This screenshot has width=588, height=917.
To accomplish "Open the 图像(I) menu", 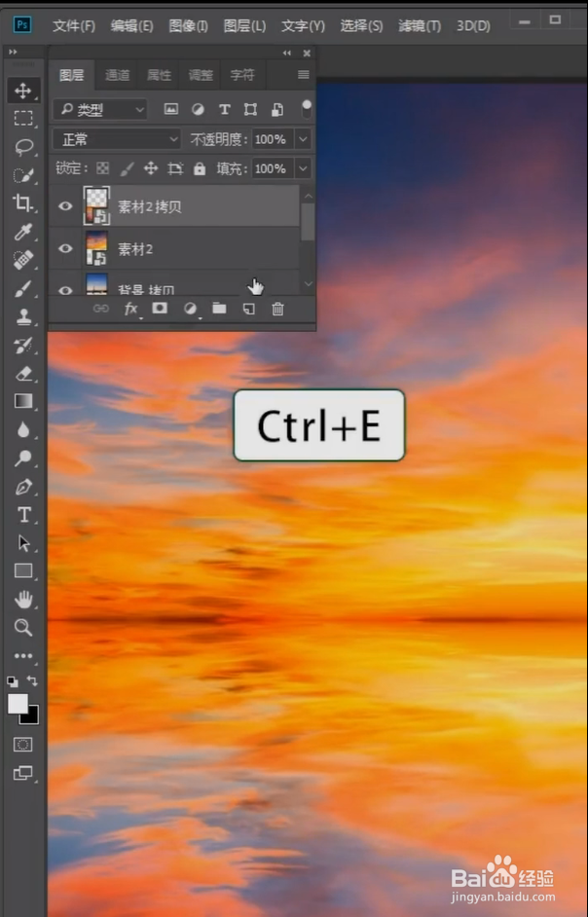I will coord(188,25).
